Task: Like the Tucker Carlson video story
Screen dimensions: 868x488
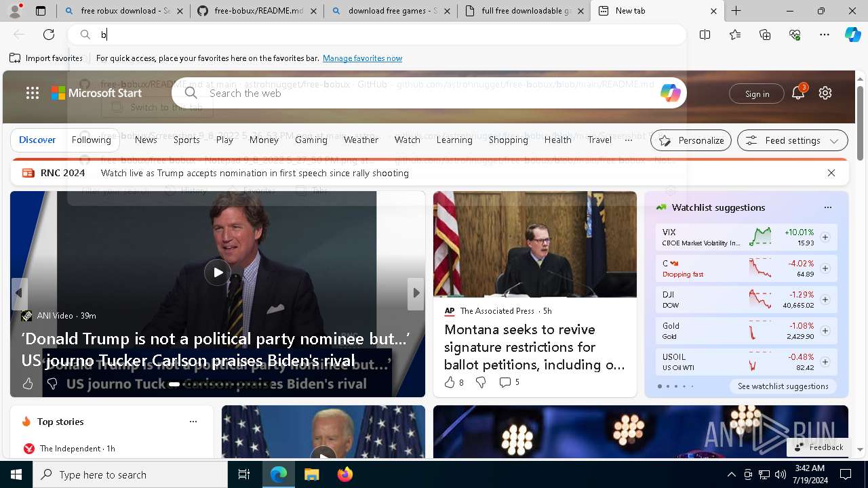Action: pos(28,384)
